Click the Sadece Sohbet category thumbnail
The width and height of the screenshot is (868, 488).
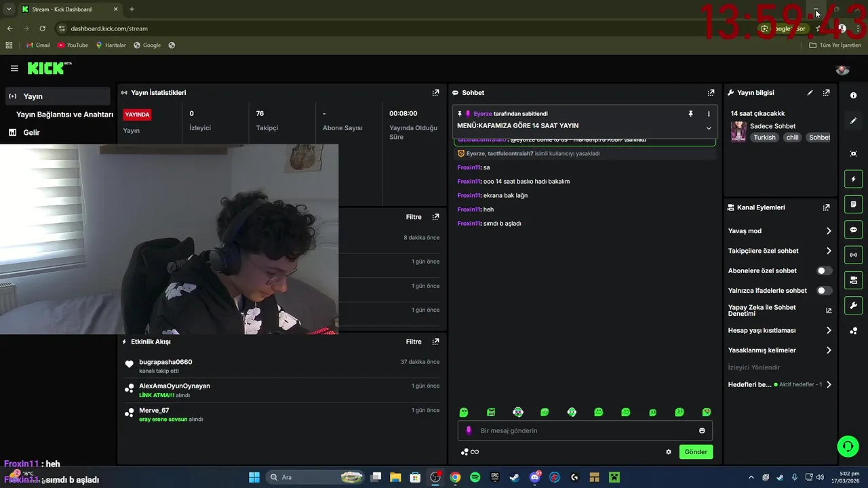738,131
